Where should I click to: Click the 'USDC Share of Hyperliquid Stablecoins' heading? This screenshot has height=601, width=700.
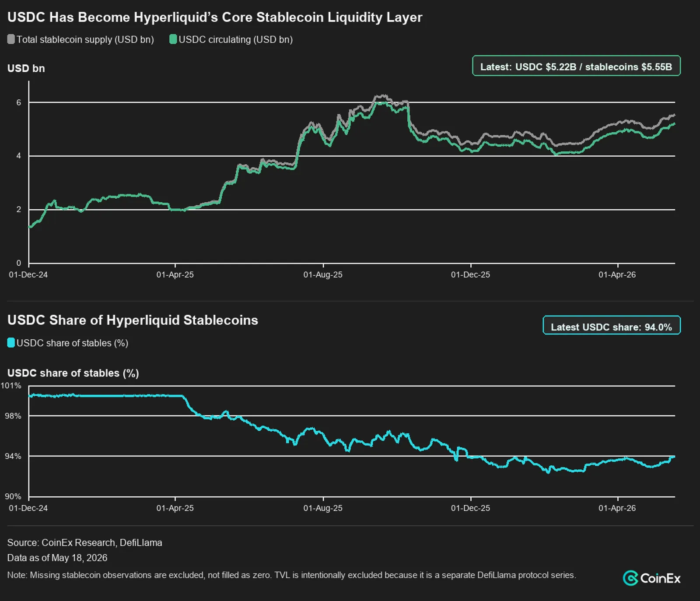[133, 320]
